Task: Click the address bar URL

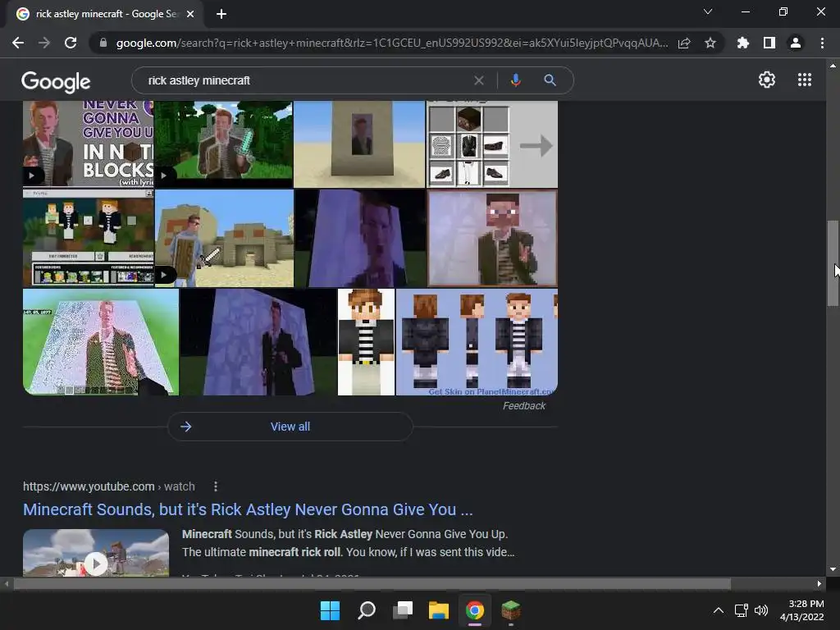Action: [x=391, y=43]
